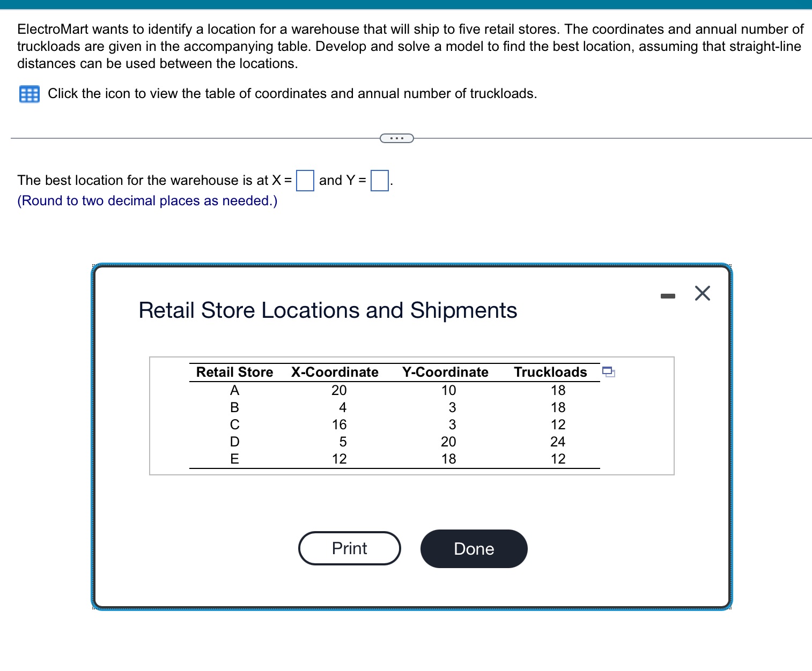Click Y-coordinate value 10 for store A
812x671 pixels.
point(448,390)
